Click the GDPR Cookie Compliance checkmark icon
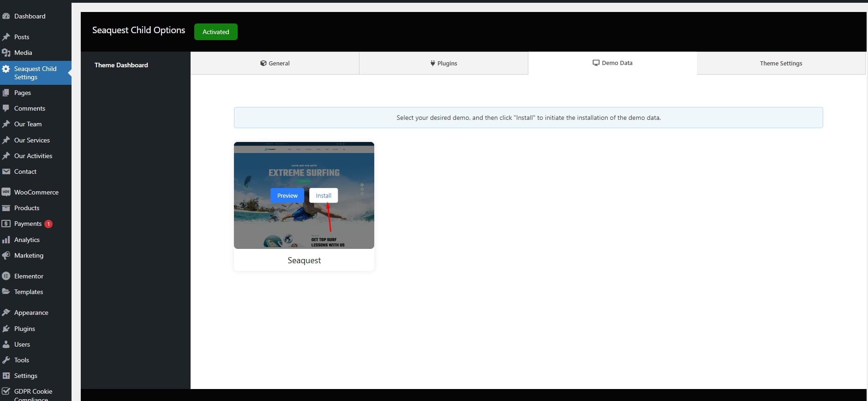 tap(6, 391)
